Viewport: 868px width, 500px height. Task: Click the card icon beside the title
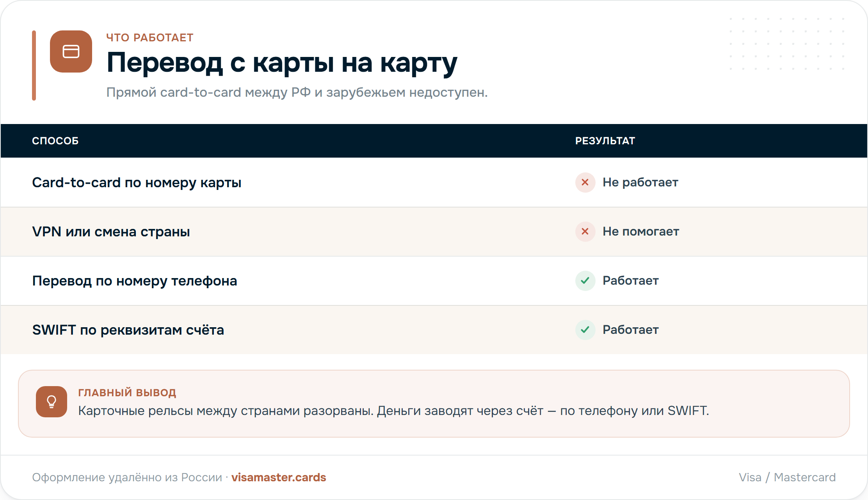pyautogui.click(x=71, y=51)
